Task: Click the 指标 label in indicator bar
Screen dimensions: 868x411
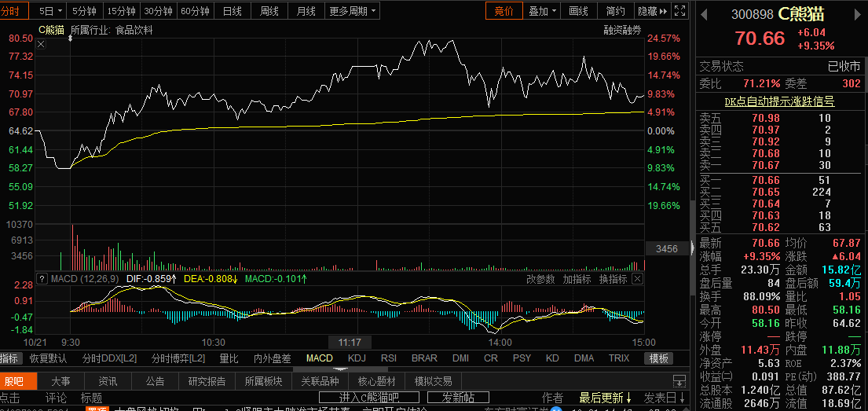Action: point(9,358)
